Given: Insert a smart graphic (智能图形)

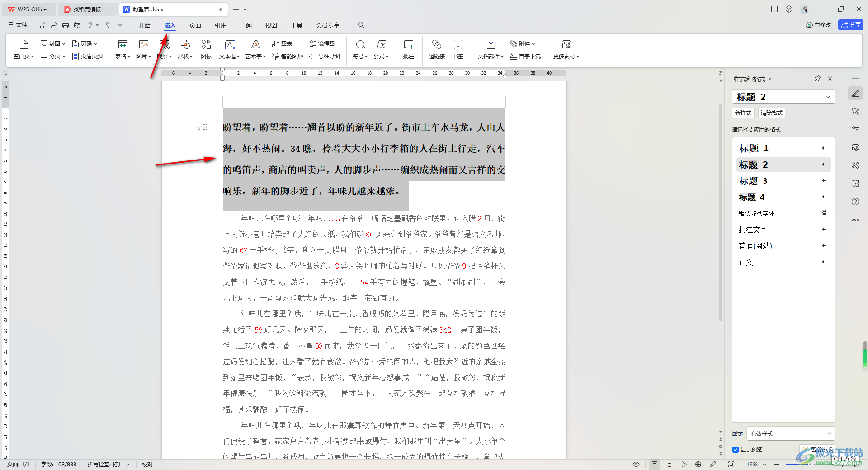Looking at the screenshot, I should point(288,56).
